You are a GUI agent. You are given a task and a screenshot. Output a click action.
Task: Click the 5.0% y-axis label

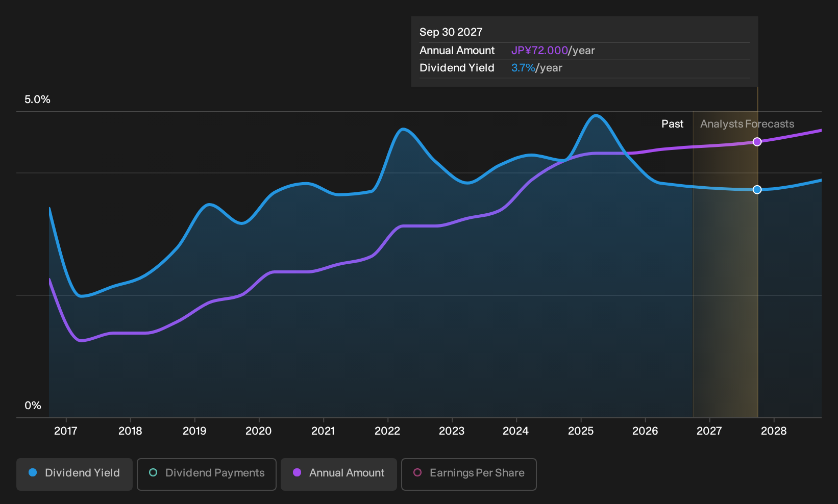tap(37, 99)
